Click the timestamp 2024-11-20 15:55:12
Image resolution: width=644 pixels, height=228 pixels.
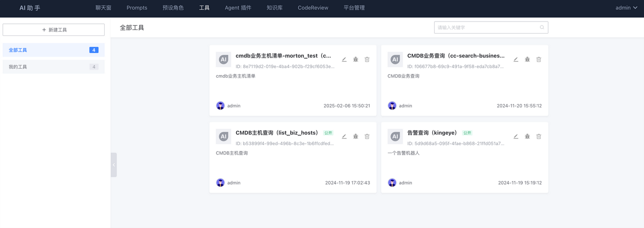click(x=519, y=106)
